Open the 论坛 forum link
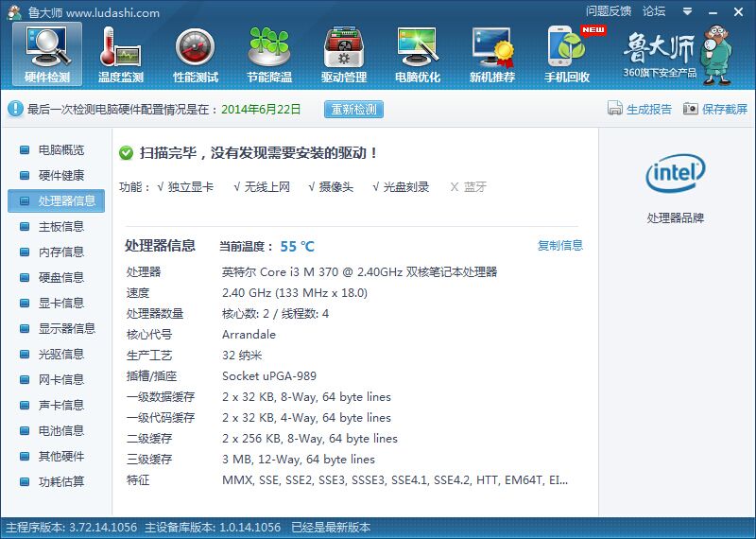Viewport: 756px width, 539px height. [x=654, y=12]
